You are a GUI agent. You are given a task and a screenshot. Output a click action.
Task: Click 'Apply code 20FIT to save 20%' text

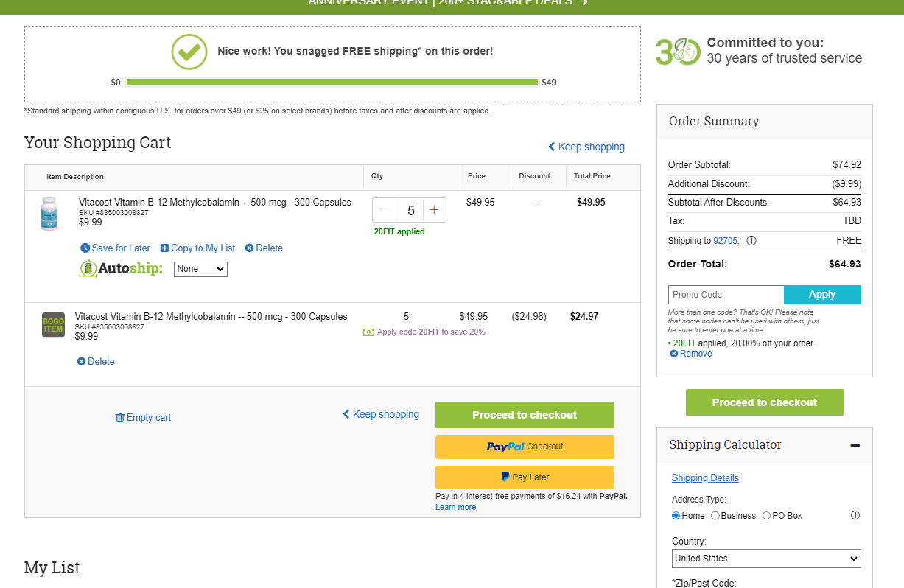431,332
